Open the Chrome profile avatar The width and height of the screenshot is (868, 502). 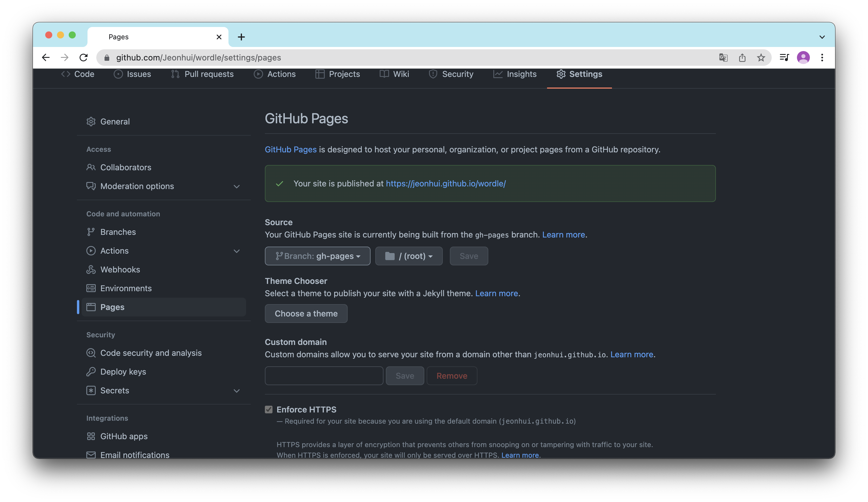pos(803,58)
